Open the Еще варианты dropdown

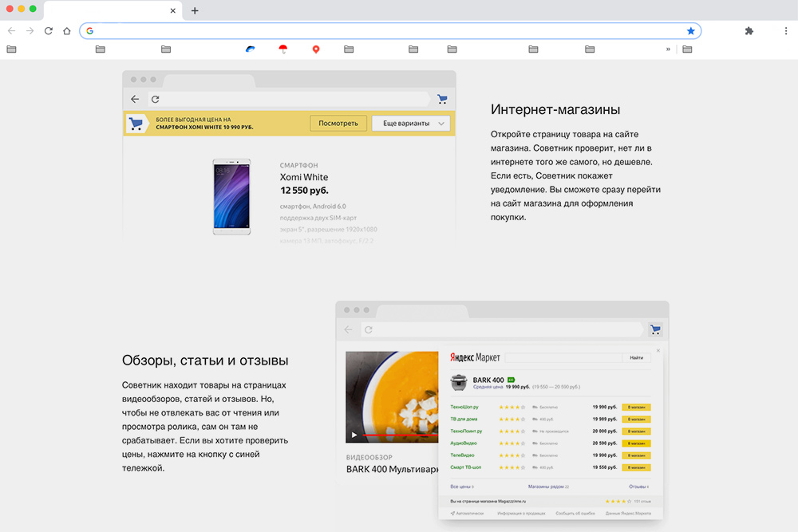411,123
